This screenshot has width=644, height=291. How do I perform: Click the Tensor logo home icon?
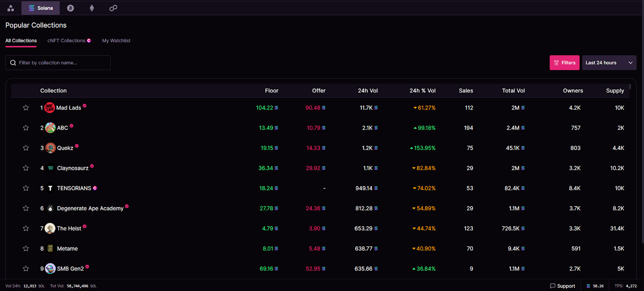click(11, 8)
